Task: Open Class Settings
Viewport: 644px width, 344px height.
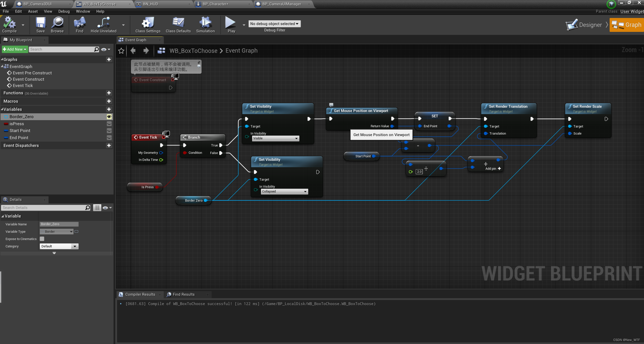Action: click(x=147, y=25)
